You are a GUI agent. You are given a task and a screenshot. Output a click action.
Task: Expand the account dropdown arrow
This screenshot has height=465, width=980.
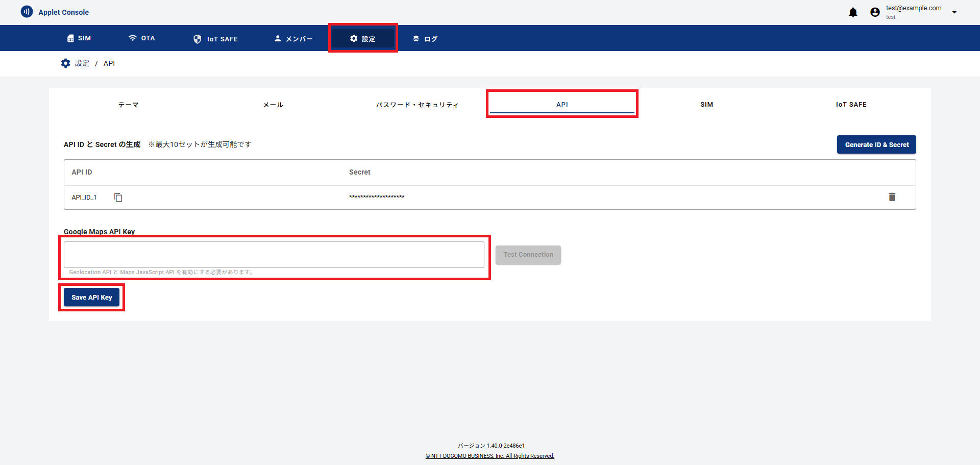[x=954, y=12]
